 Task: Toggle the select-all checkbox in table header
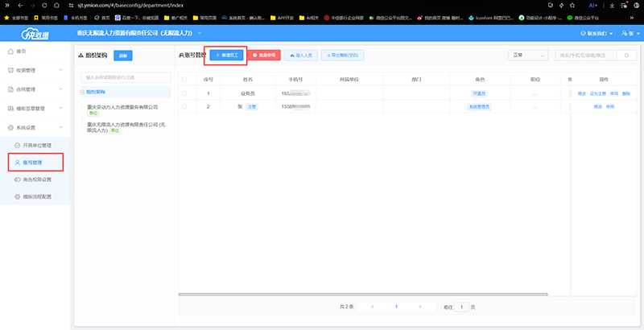(184, 80)
